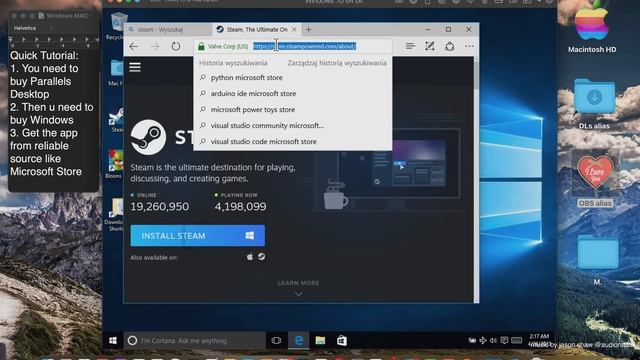Click Edge icon on taskbar

click(x=299, y=340)
